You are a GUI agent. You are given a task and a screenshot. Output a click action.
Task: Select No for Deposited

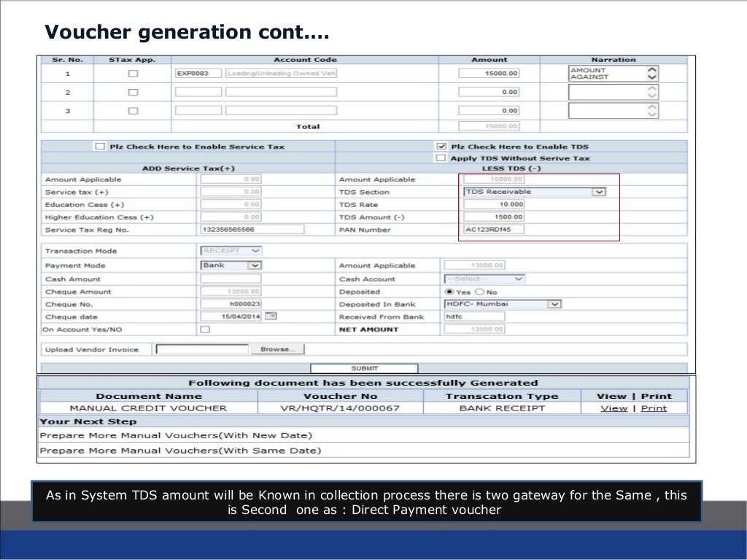[480, 292]
